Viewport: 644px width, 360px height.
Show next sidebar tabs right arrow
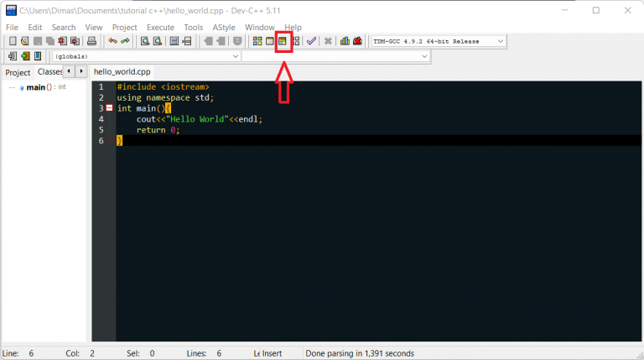[81, 71]
